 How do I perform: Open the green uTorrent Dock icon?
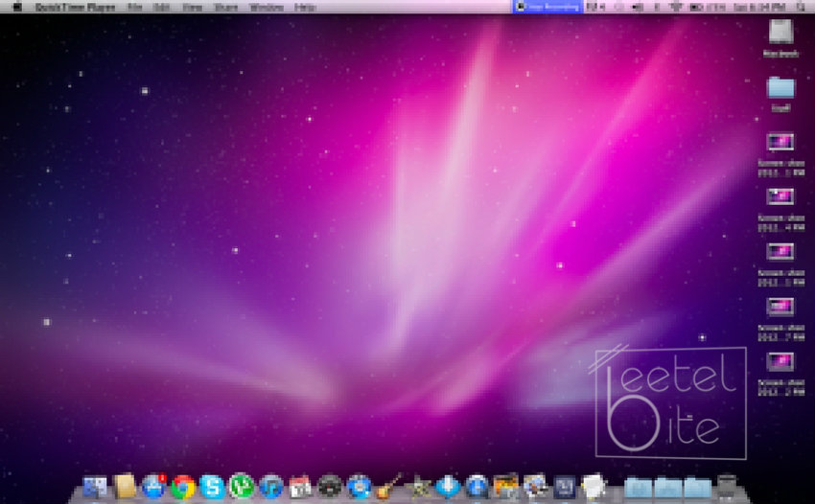click(242, 487)
